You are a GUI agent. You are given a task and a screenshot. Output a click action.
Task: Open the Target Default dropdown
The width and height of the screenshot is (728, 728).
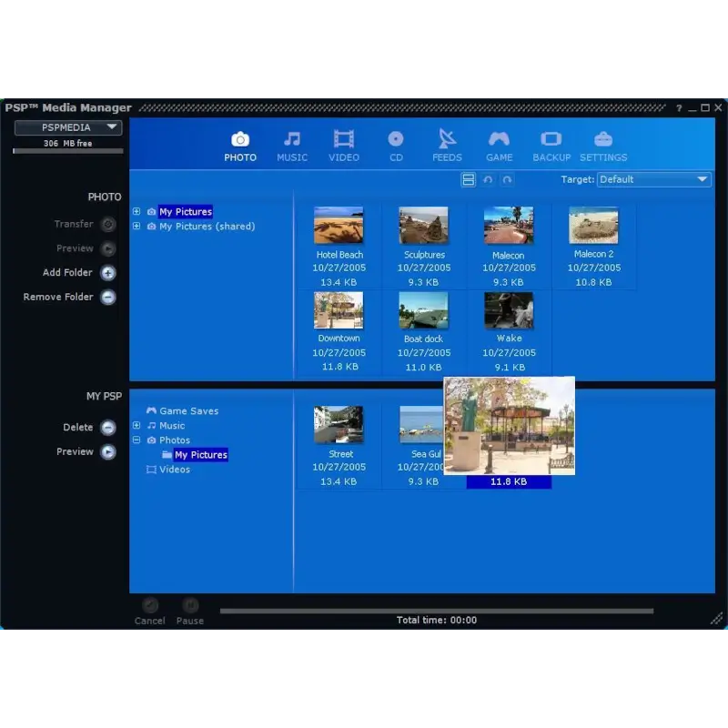pyautogui.click(x=653, y=180)
